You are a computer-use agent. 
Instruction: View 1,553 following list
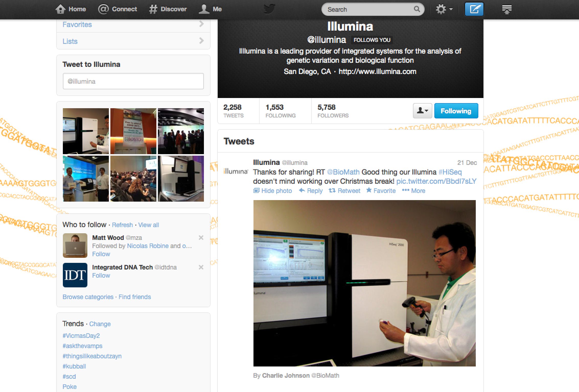click(x=280, y=111)
